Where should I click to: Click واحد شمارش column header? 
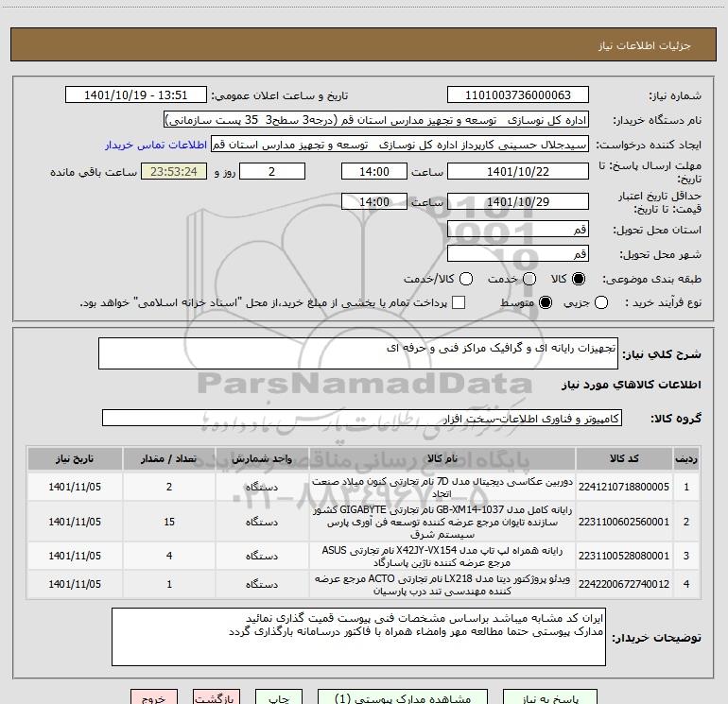point(262,459)
